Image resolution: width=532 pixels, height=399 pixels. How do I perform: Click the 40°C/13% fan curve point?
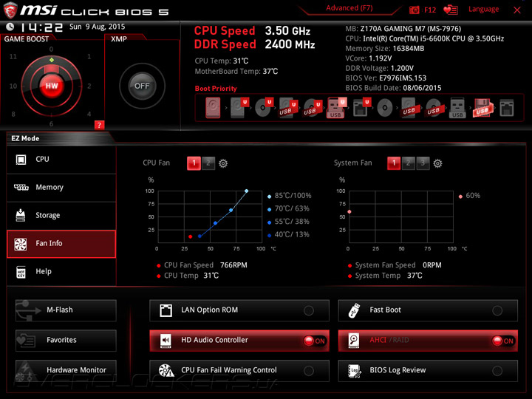pyautogui.click(x=199, y=236)
